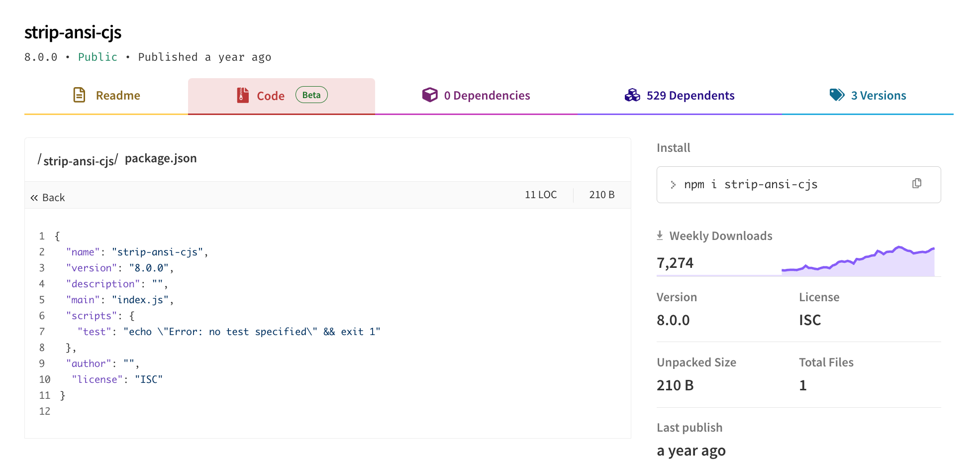Click the Weekly Downloads arrow icon
Viewport: 980px width, 470px height.
click(x=660, y=235)
